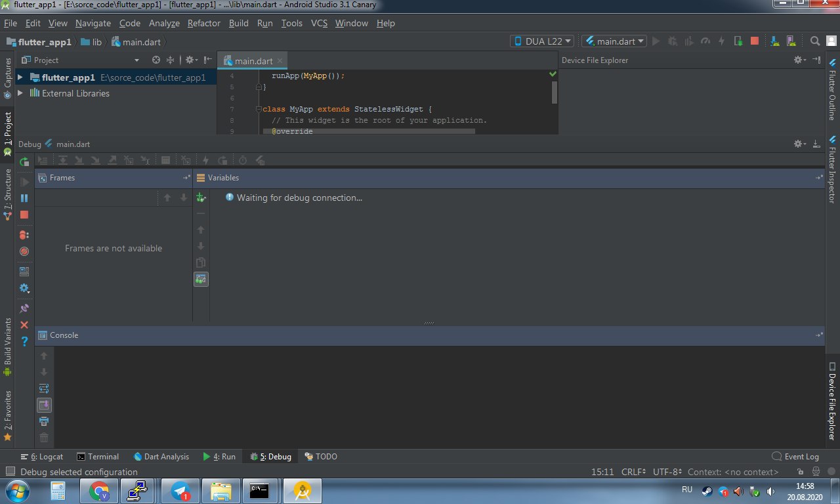Click UTF-8 encoding in status bar
The width and height of the screenshot is (840, 504).
pyautogui.click(x=668, y=472)
